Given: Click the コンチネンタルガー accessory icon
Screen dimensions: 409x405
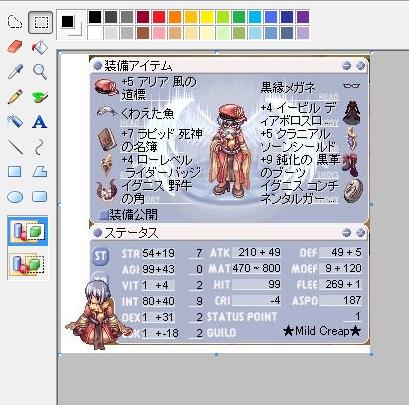Looking at the screenshot, I should coord(353,191).
